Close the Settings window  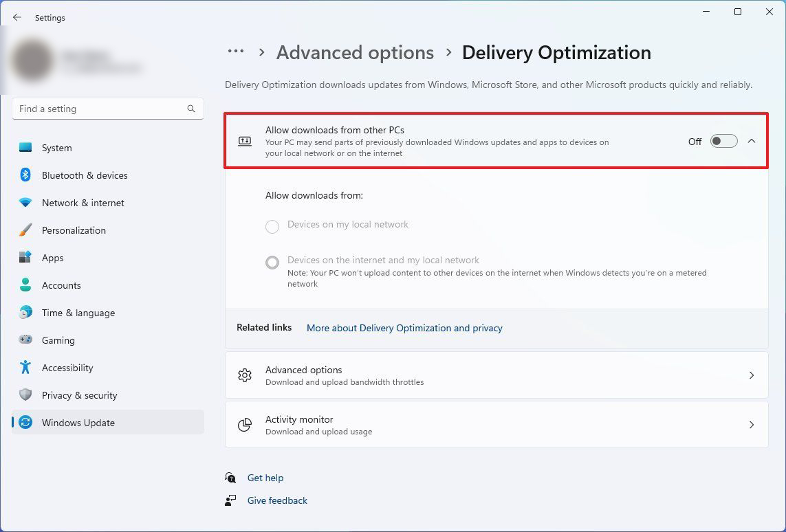click(769, 12)
